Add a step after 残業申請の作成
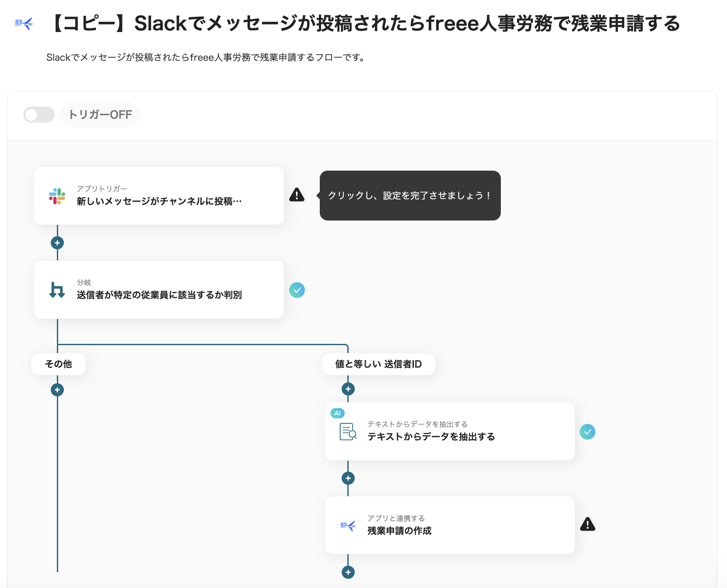This screenshot has height=588, width=727. (348, 572)
